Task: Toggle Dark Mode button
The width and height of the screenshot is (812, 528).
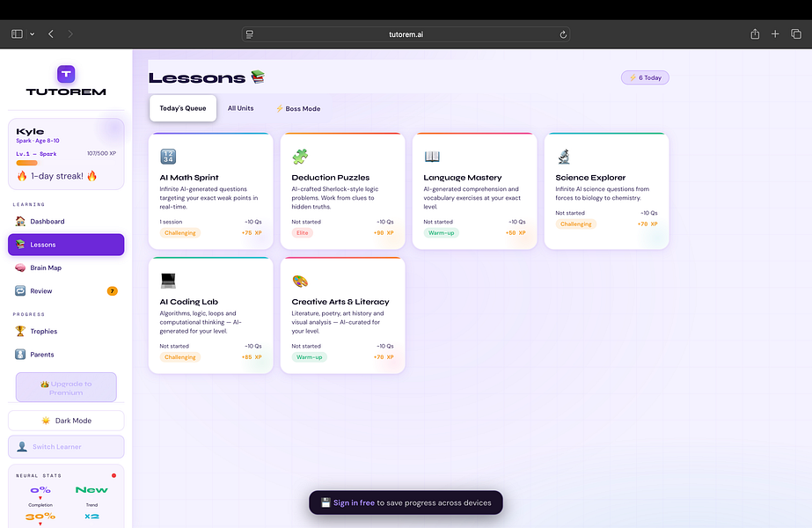Action: 66,421
